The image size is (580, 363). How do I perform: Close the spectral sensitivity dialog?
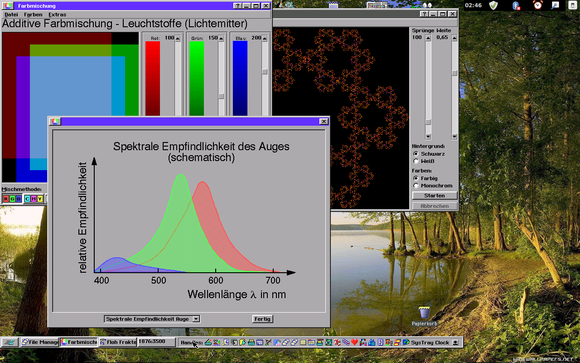[324, 121]
